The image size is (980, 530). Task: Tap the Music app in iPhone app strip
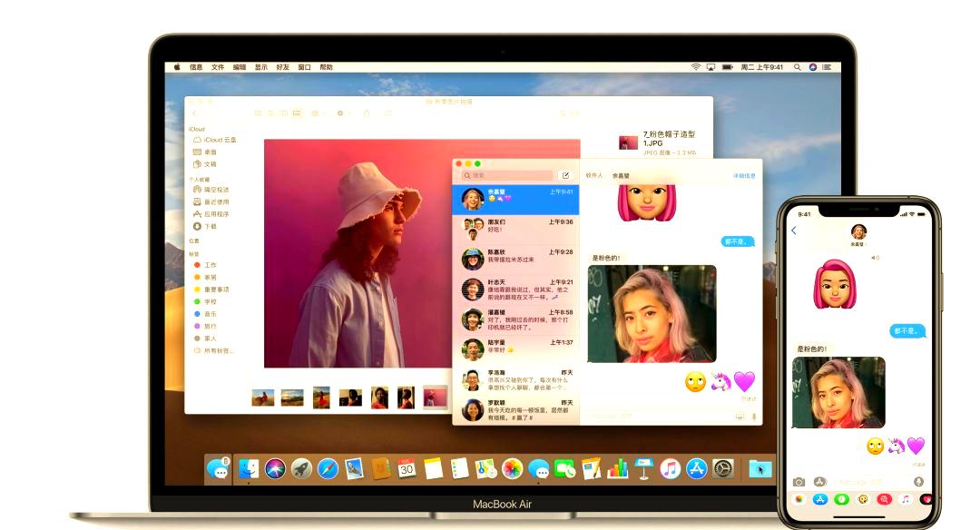tap(905, 499)
